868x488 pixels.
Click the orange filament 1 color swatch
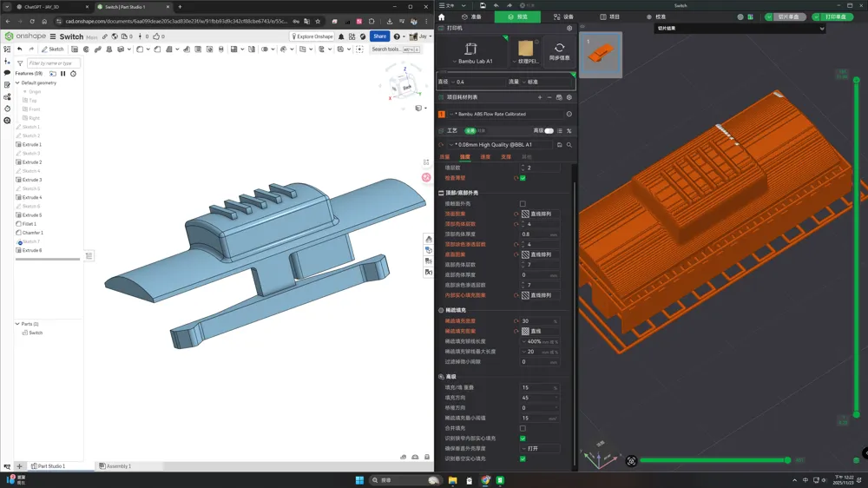tap(442, 114)
